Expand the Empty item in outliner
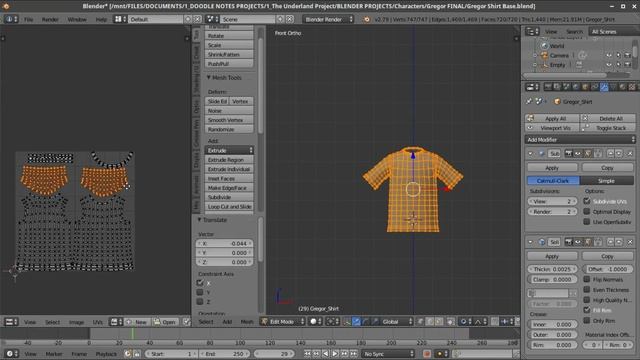This screenshot has height=360, width=640. (535, 64)
